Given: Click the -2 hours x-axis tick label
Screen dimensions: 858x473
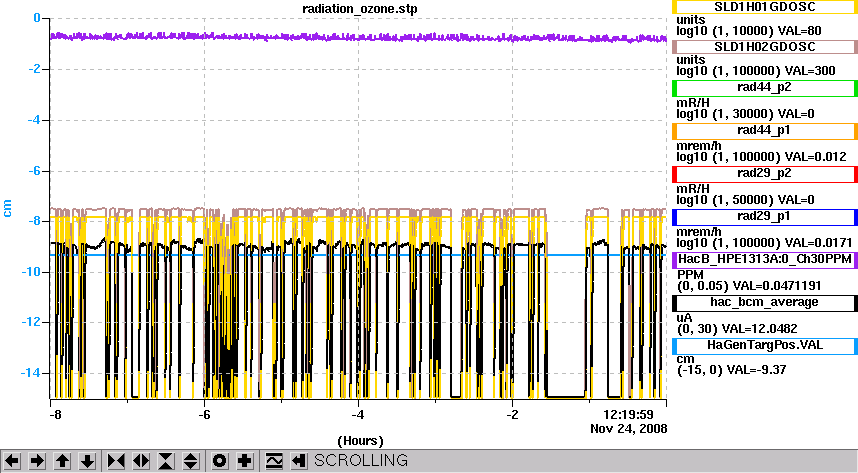Looking at the screenshot, I should [x=512, y=414].
